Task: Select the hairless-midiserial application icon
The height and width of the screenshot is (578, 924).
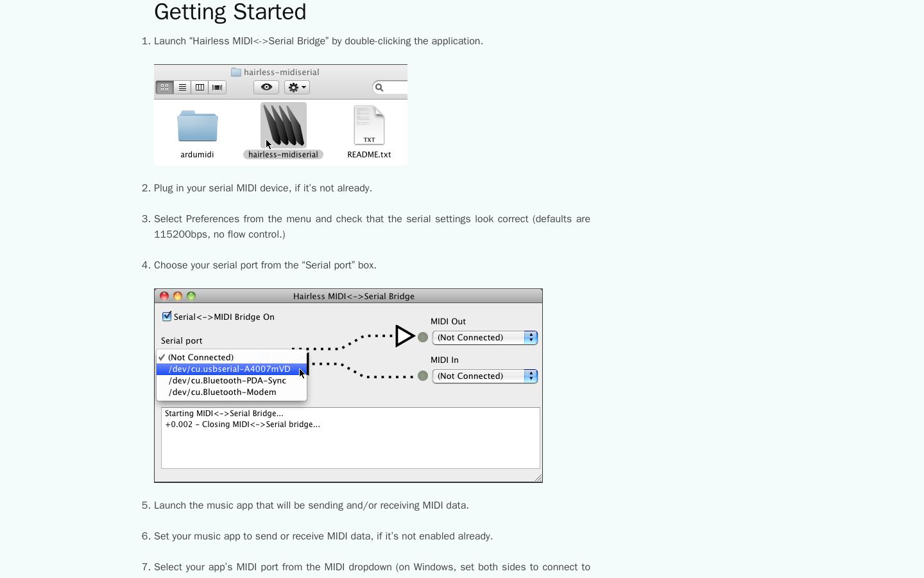Action: click(x=284, y=125)
